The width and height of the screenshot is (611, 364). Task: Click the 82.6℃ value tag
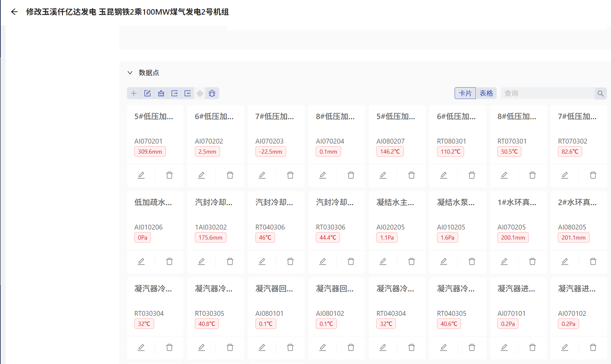click(570, 151)
